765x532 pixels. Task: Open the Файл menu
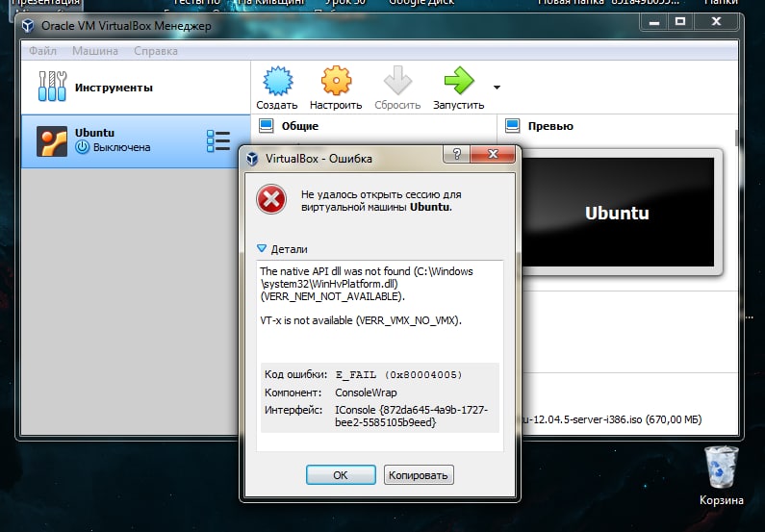pos(42,51)
